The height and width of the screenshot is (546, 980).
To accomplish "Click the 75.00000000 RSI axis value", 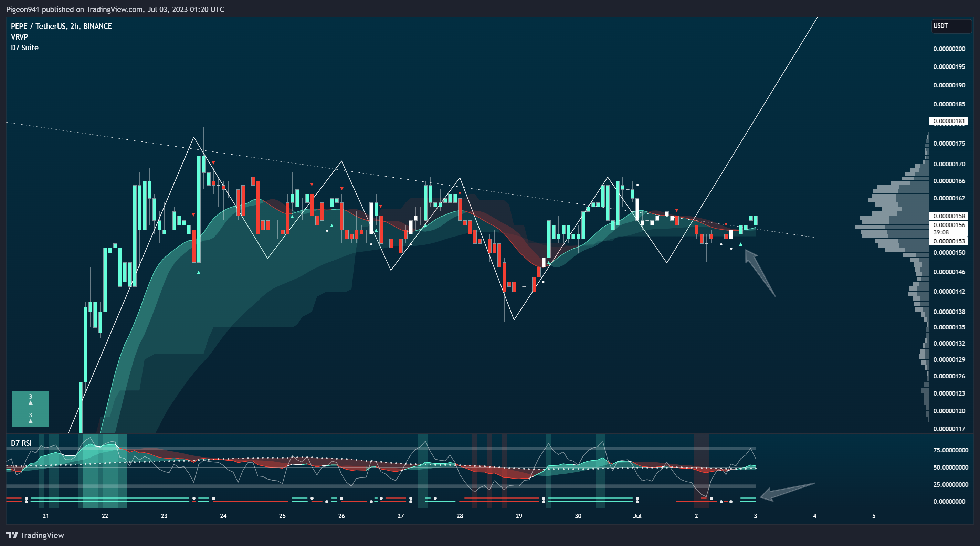I will 951,450.
